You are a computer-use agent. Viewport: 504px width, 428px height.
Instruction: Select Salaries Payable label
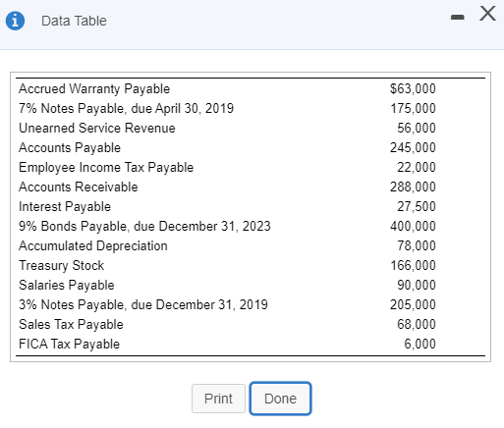tap(67, 286)
